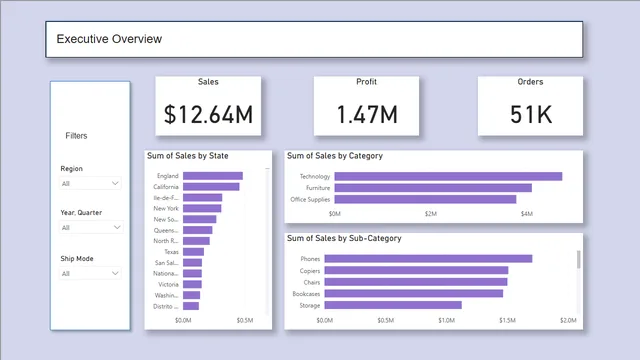
Task: Select the Profit card showing 1.47M
Action: 367,106
